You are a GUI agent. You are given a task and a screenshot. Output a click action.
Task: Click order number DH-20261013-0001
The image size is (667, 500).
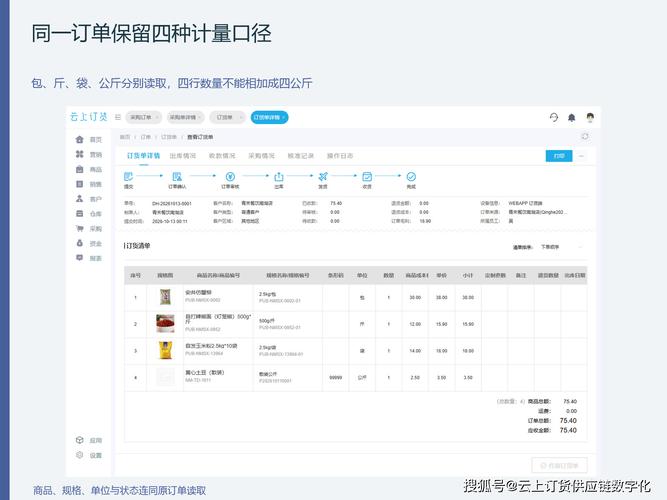click(172, 203)
